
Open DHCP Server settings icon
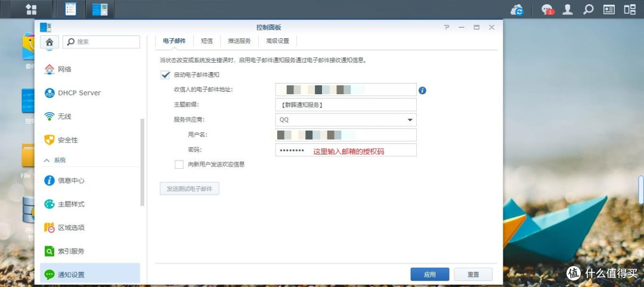click(49, 93)
